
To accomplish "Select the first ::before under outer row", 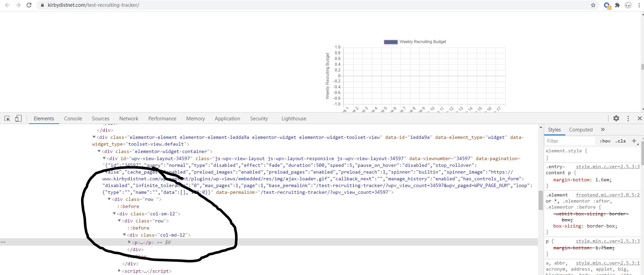I will 128,206.
